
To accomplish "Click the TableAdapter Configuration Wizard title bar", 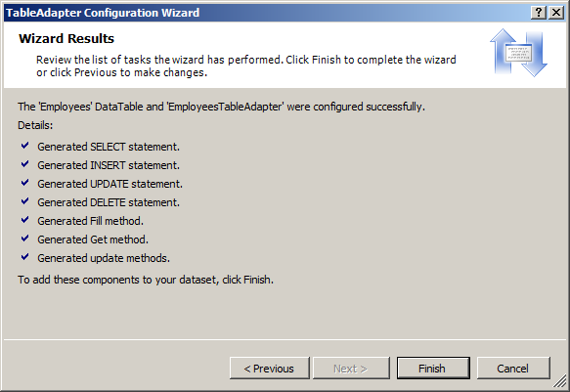I will [267, 13].
